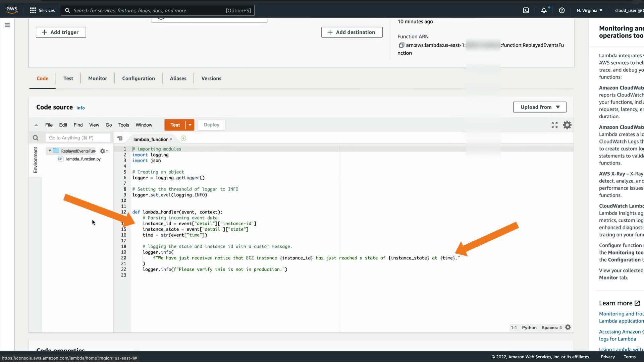This screenshot has width=644, height=362.
Task: Collapse the ReplayedEventsFunction folder
Action: tap(50, 151)
